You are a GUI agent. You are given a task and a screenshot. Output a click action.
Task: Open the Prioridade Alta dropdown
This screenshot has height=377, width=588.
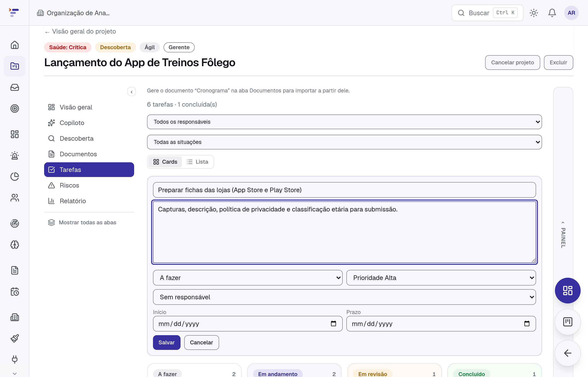441,278
